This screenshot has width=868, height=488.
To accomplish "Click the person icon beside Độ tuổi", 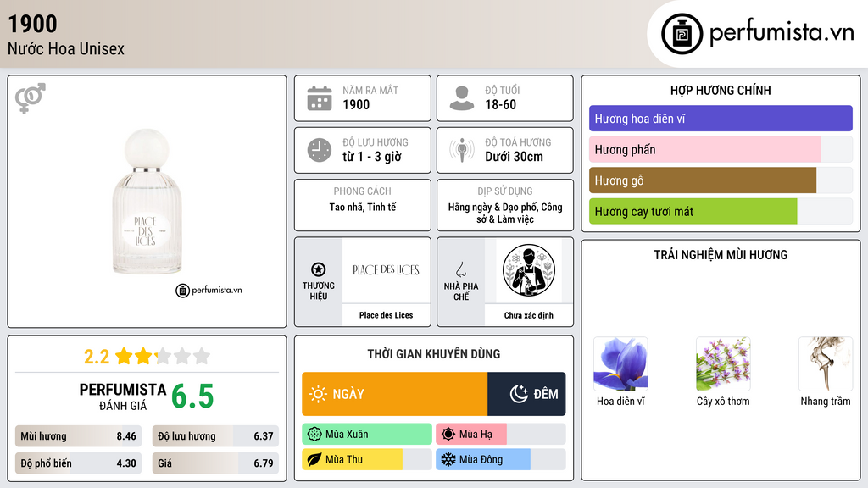I will tap(462, 98).
